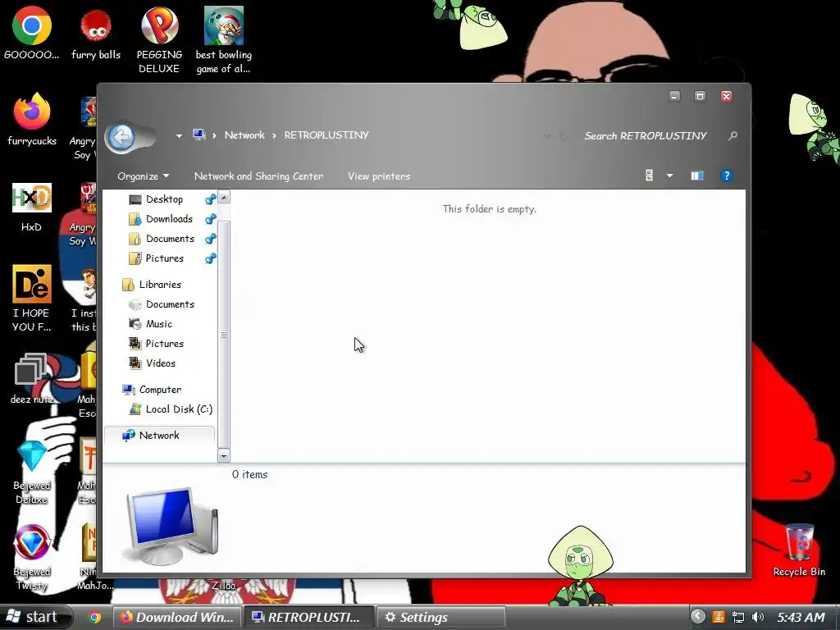Image resolution: width=840 pixels, height=630 pixels.
Task: Select pinned Pictures in the favorites list
Action: click(164, 258)
